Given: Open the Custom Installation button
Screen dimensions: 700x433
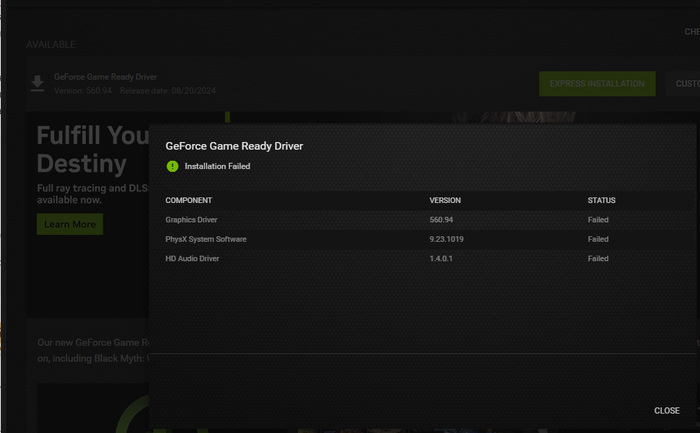Looking at the screenshot, I should [x=683, y=83].
